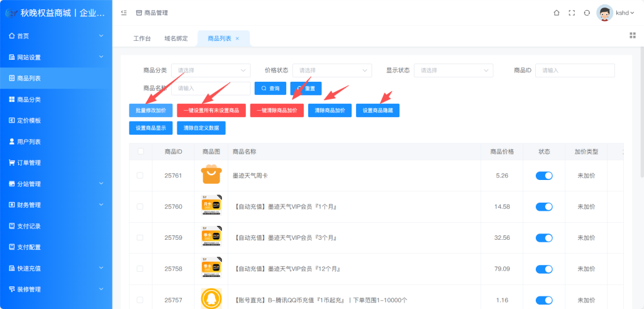This screenshot has width=644, height=309.
Task: Click the red 一键清除商品加价 button
Action: tap(277, 110)
